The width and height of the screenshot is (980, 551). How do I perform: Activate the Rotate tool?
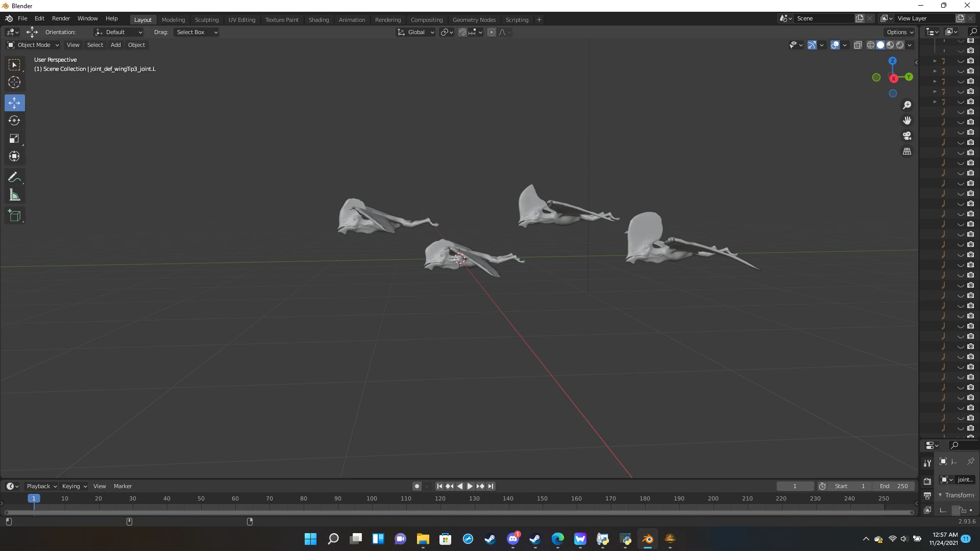pyautogui.click(x=14, y=120)
